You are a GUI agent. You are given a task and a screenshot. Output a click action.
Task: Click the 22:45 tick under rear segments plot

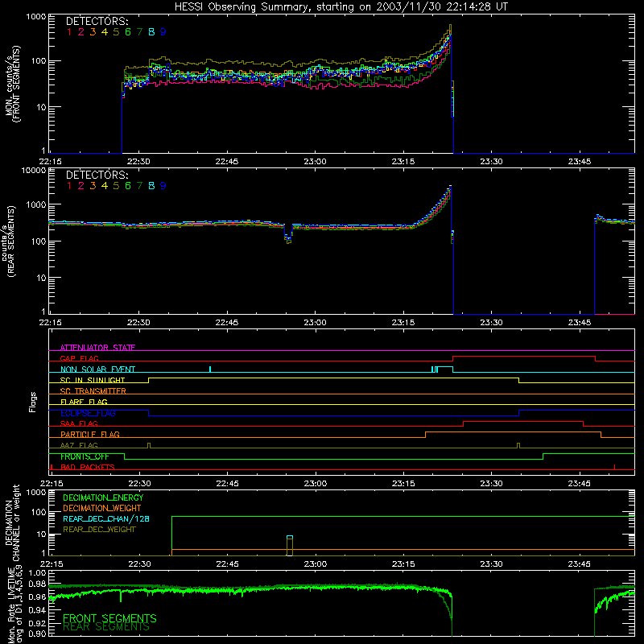[227, 323]
